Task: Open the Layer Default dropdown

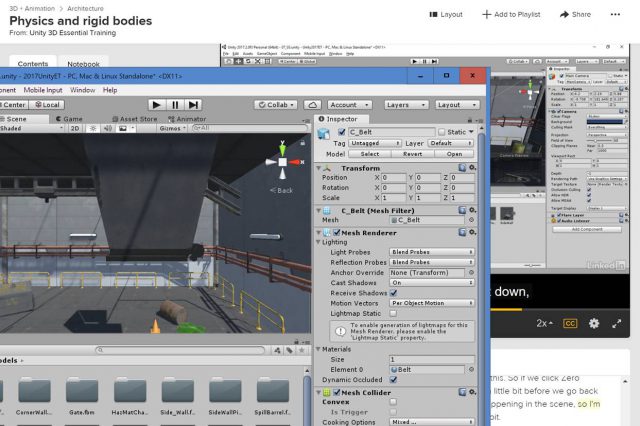Action: (x=451, y=143)
